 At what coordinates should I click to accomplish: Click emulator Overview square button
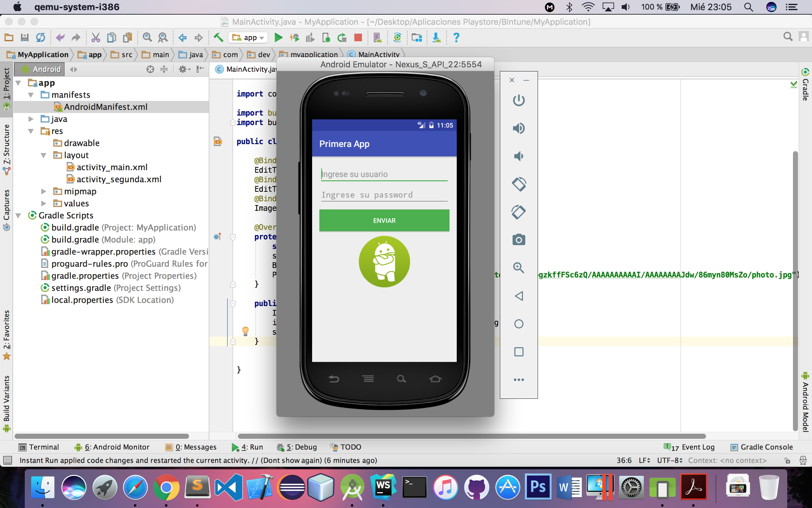tap(519, 352)
